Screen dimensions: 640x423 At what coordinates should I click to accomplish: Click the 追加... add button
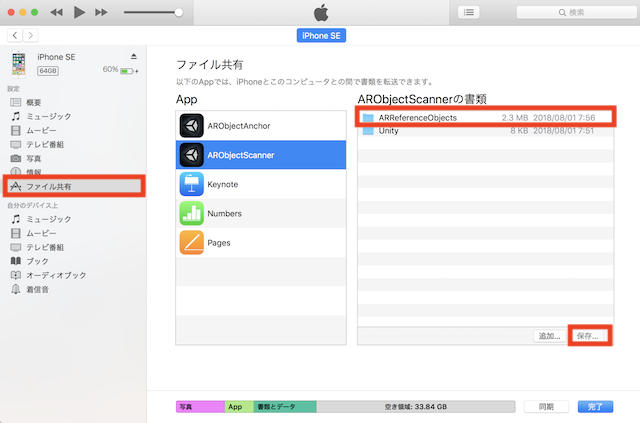(549, 336)
